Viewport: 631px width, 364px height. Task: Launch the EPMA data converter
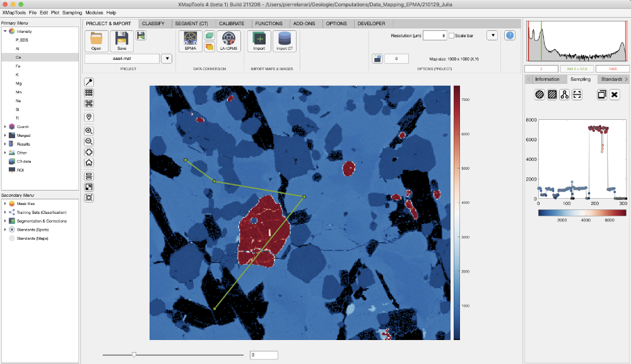[191, 41]
